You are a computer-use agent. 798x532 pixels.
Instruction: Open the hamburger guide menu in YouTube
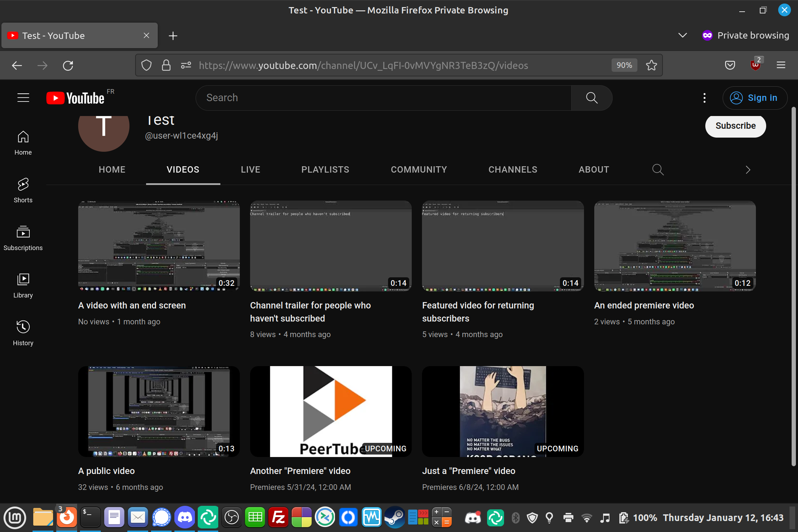pyautogui.click(x=23, y=98)
